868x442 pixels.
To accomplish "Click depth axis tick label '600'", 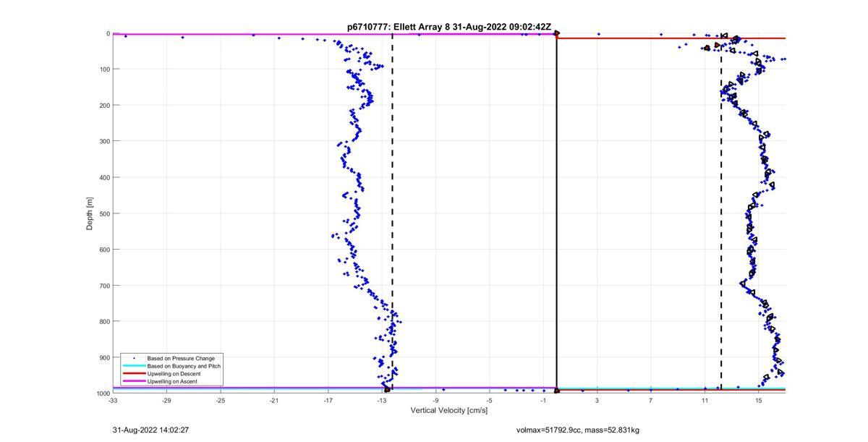I will (104, 250).
